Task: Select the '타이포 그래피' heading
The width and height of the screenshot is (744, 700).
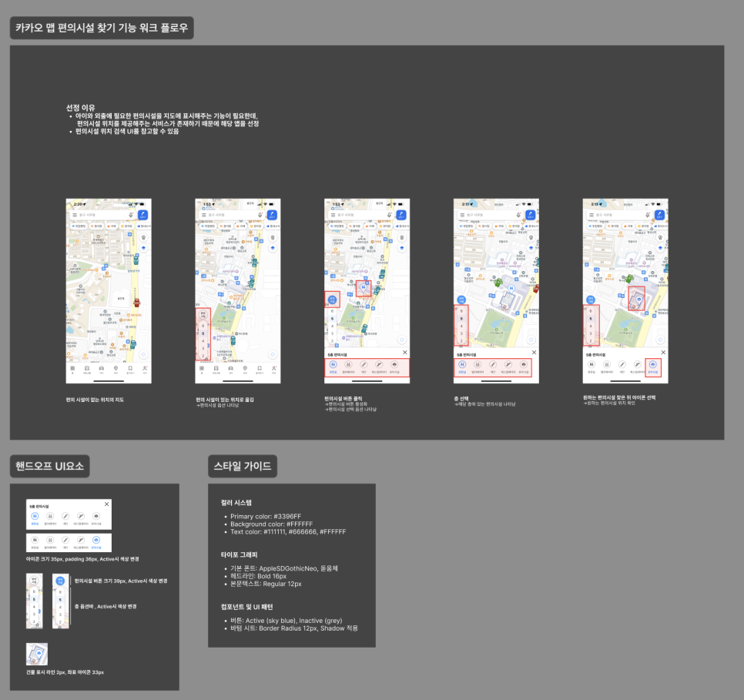Action: (x=239, y=554)
